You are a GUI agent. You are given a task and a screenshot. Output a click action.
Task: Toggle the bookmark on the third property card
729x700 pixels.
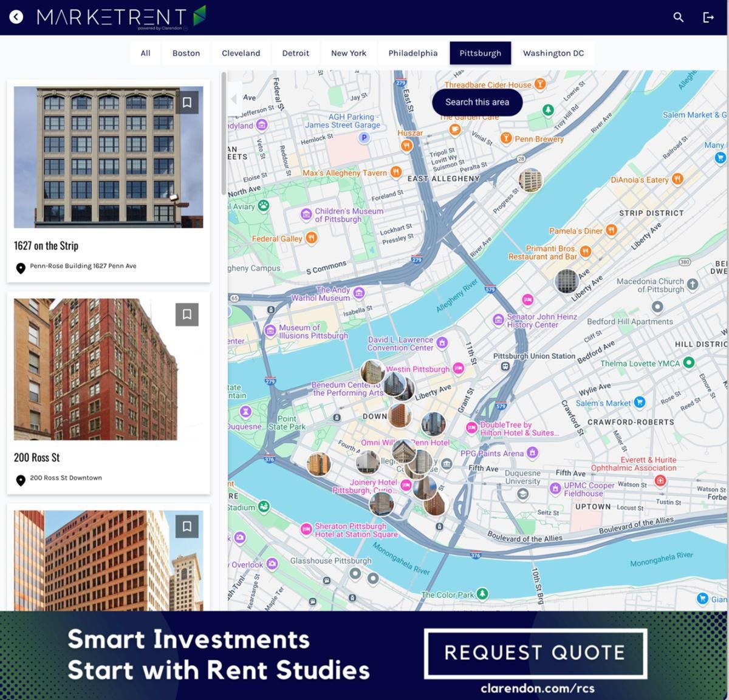pos(187,526)
